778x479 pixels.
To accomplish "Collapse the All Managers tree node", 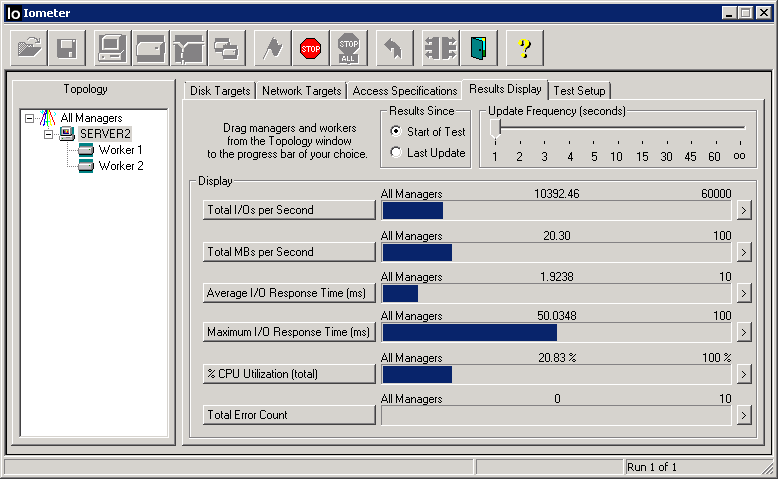I will [30, 118].
